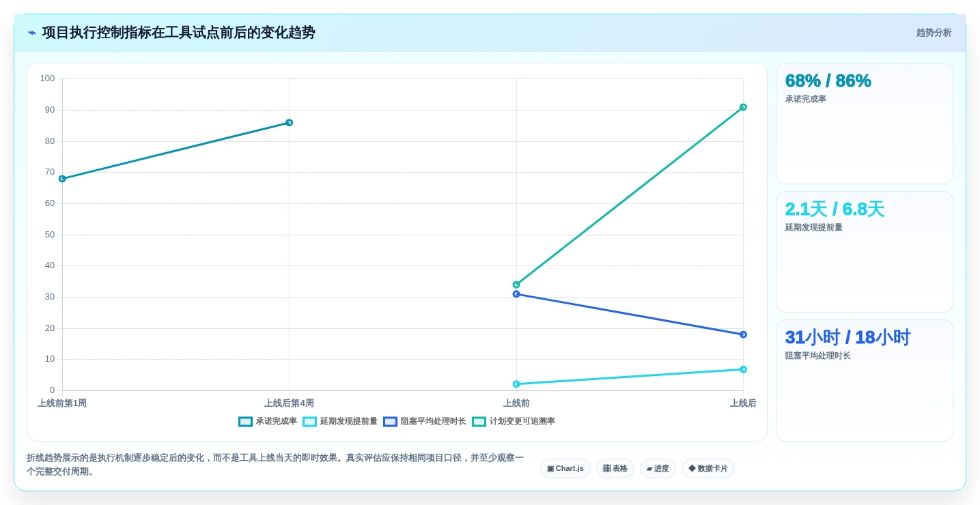Click the 上线前第1周 axis label
This screenshot has height=505, width=980.
click(62, 403)
